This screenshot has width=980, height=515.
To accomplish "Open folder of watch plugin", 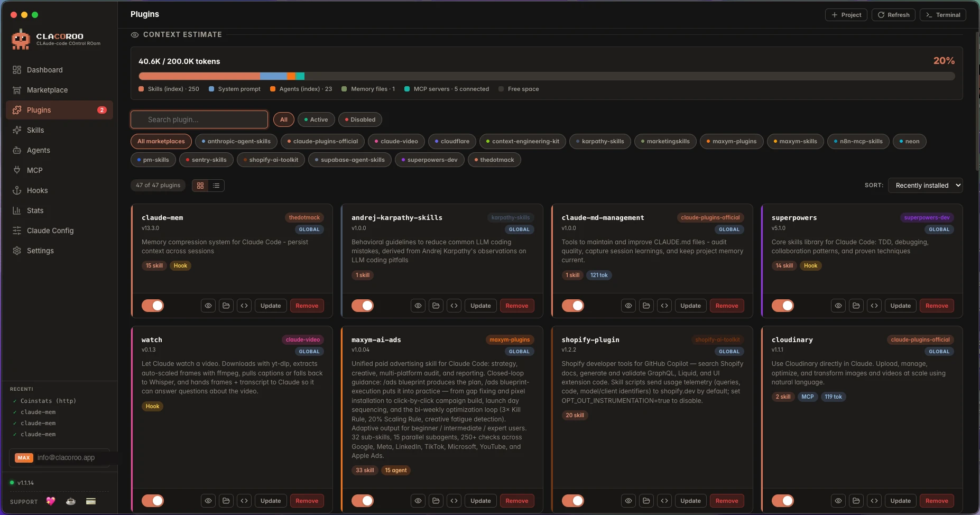I will click(x=226, y=501).
